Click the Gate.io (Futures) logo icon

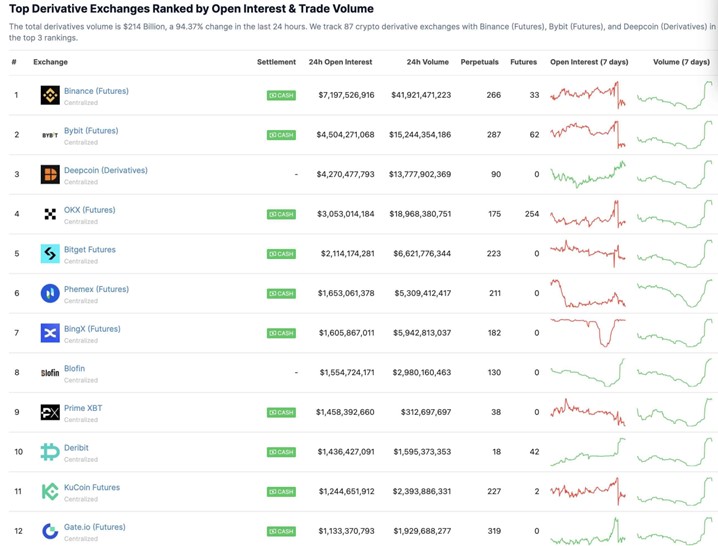click(x=49, y=531)
